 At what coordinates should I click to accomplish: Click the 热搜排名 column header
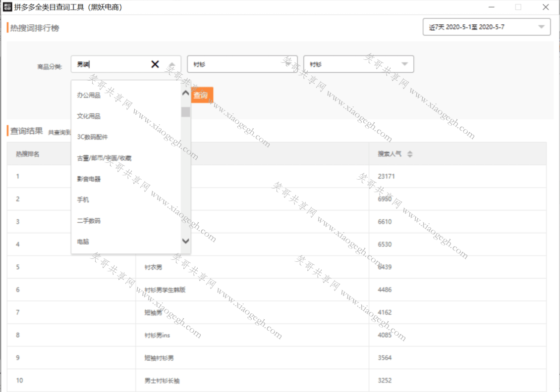click(28, 154)
